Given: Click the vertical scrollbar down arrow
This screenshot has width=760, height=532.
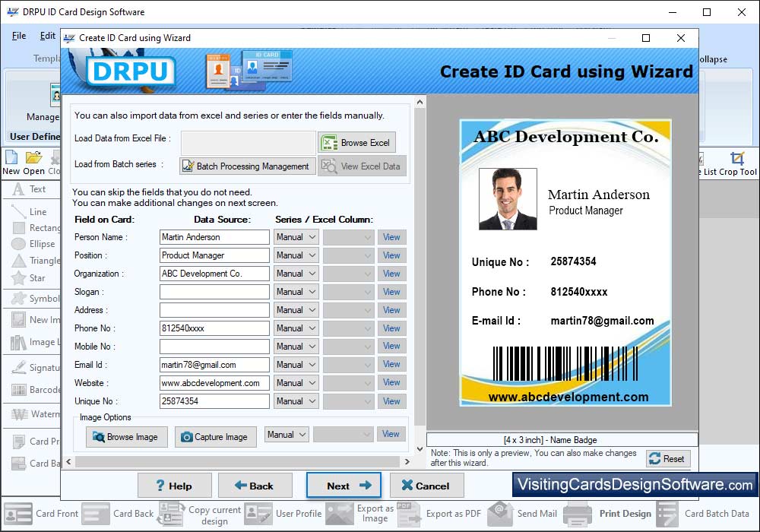Looking at the screenshot, I should tap(420, 448).
